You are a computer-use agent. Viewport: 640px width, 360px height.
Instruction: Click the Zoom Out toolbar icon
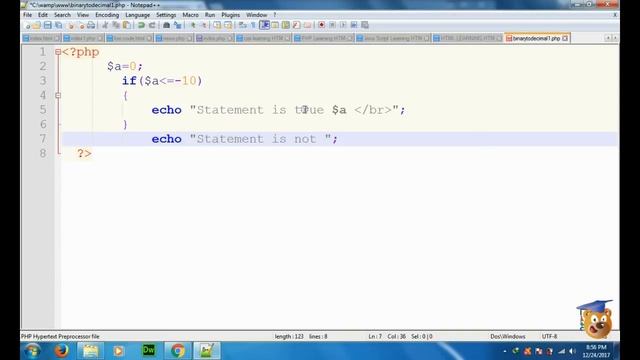(x=228, y=25)
